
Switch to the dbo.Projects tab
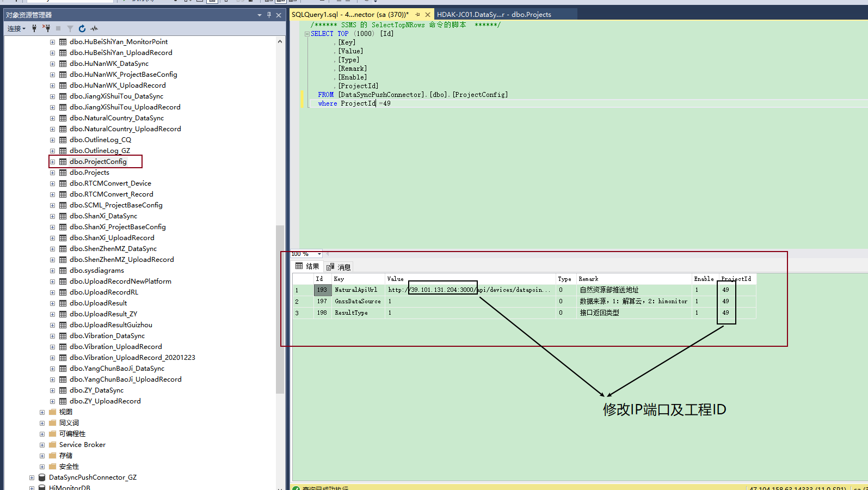[494, 15]
